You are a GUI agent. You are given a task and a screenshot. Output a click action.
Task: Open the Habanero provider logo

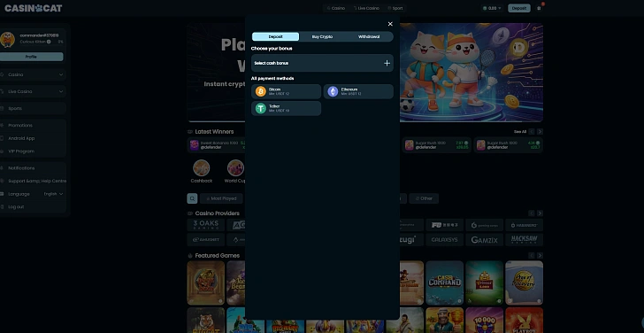click(x=524, y=225)
